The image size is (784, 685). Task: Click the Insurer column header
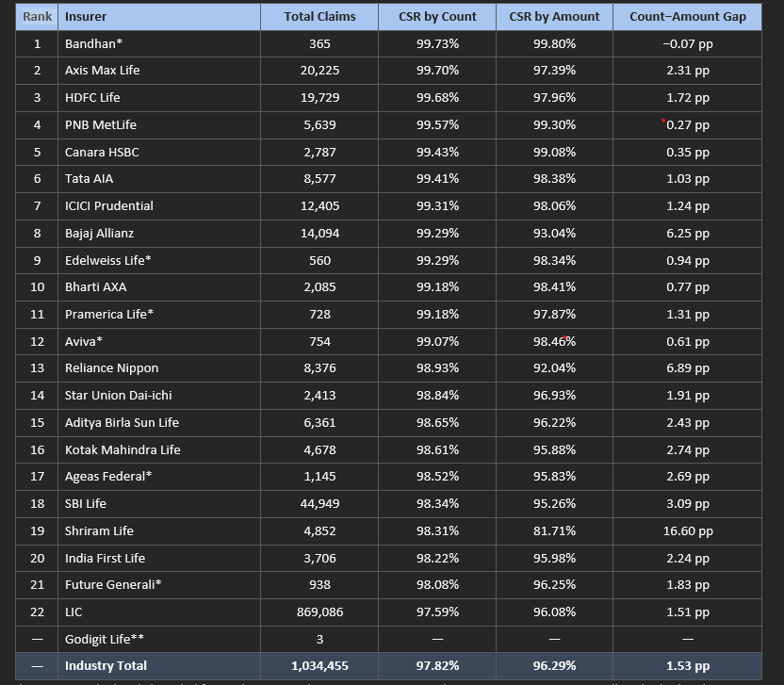(159, 17)
